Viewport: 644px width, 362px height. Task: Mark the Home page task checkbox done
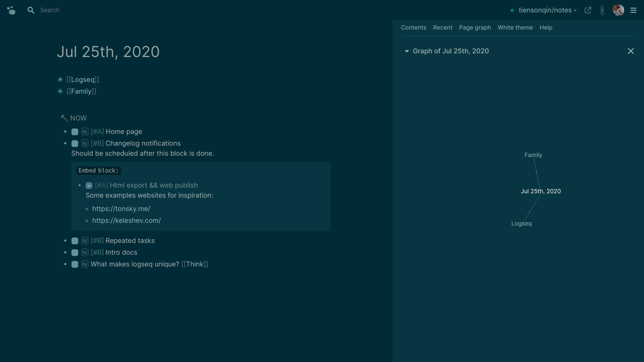click(x=75, y=131)
